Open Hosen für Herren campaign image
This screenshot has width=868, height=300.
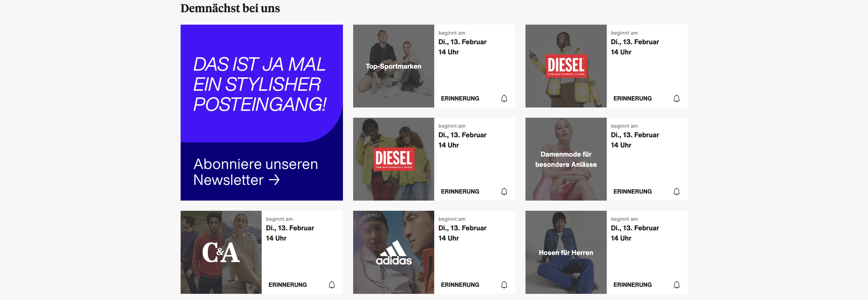[566, 252]
